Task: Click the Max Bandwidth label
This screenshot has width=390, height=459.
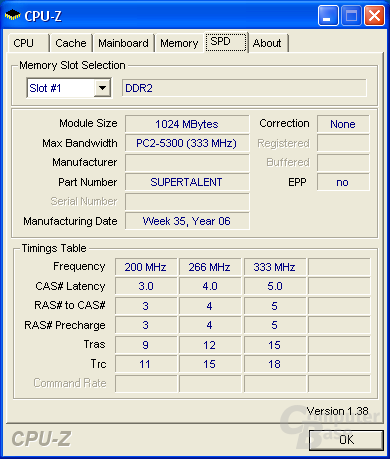Action: (x=80, y=143)
